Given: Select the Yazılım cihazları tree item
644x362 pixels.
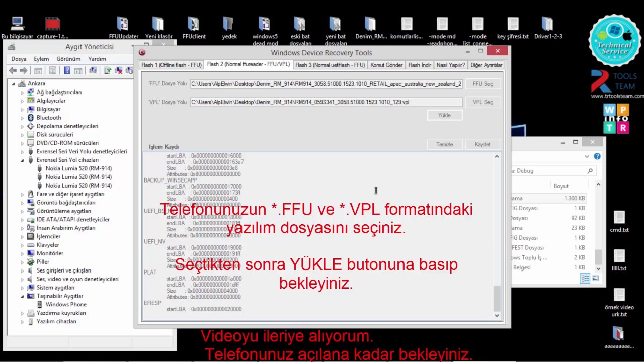Looking at the screenshot, I should [56, 321].
